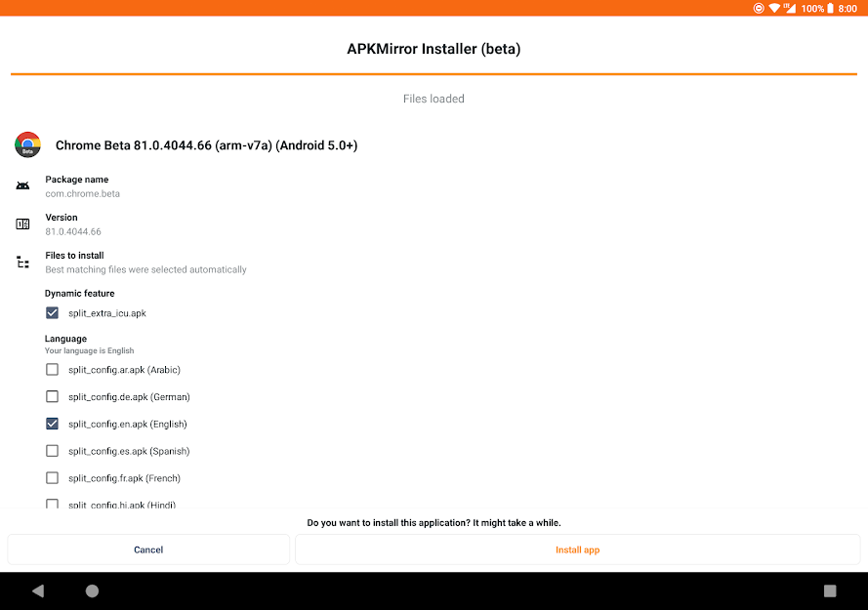Click the 8:00 clock in status bar
Screen dimensions: 868x610
(847, 9)
